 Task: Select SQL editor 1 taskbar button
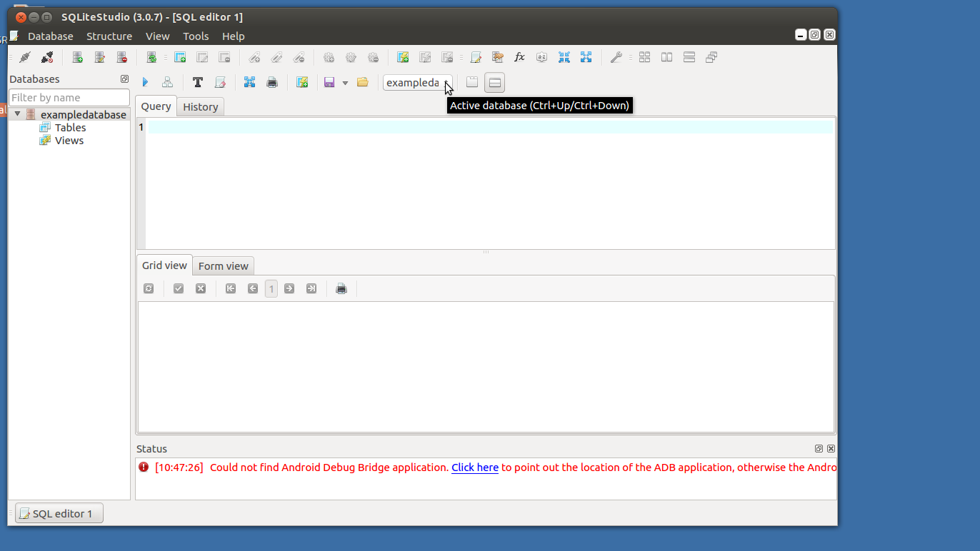[x=59, y=513]
